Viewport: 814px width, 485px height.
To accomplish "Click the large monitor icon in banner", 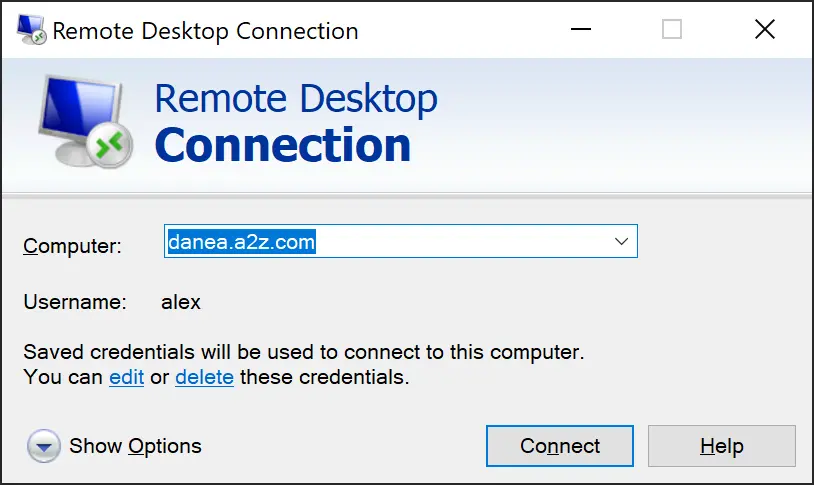I will (78, 120).
